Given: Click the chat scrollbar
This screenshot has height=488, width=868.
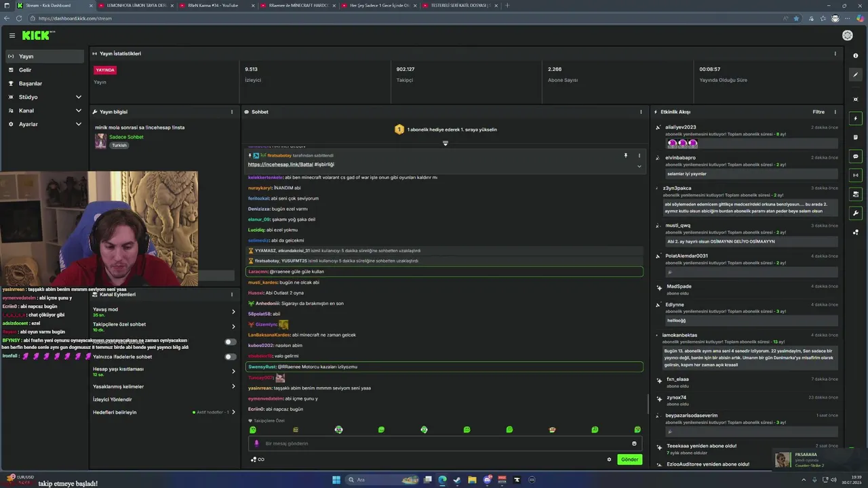Looking at the screenshot, I should [648, 404].
